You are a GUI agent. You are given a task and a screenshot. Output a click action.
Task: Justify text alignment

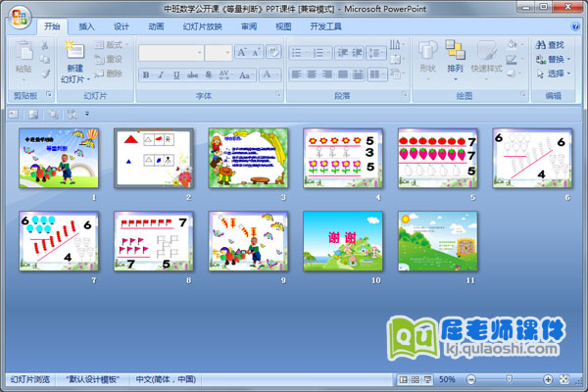tap(342, 74)
